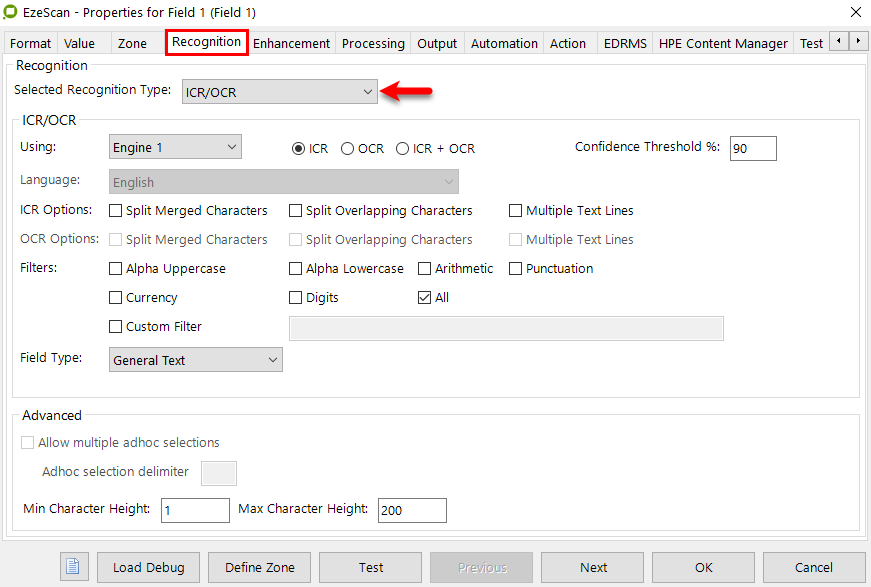Open the HPE Content Manager tab
The image size is (871, 587).
coord(724,43)
